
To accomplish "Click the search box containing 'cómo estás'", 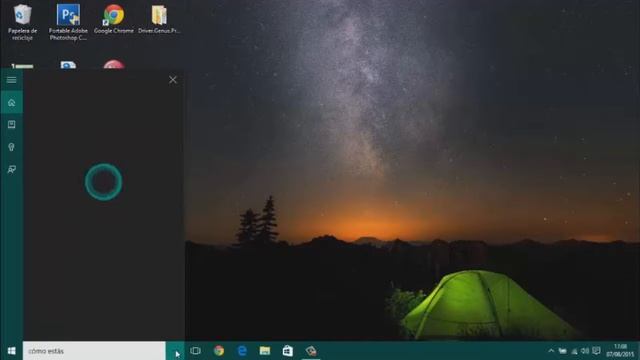I will [x=94, y=351].
